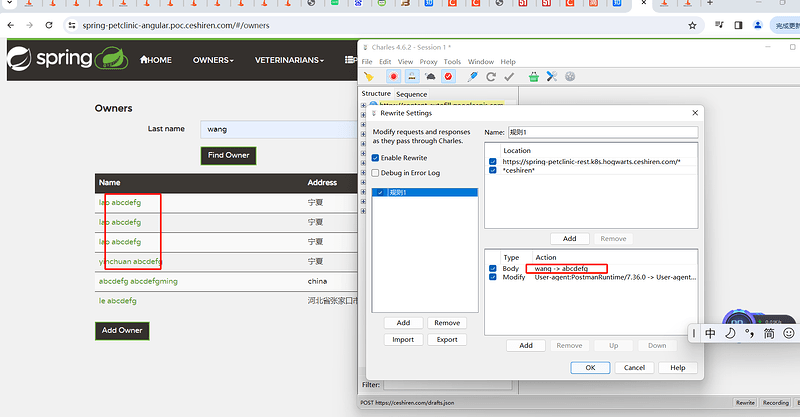This screenshot has height=417, width=800.
Task: Click the Last name search field
Action: coord(280,130)
